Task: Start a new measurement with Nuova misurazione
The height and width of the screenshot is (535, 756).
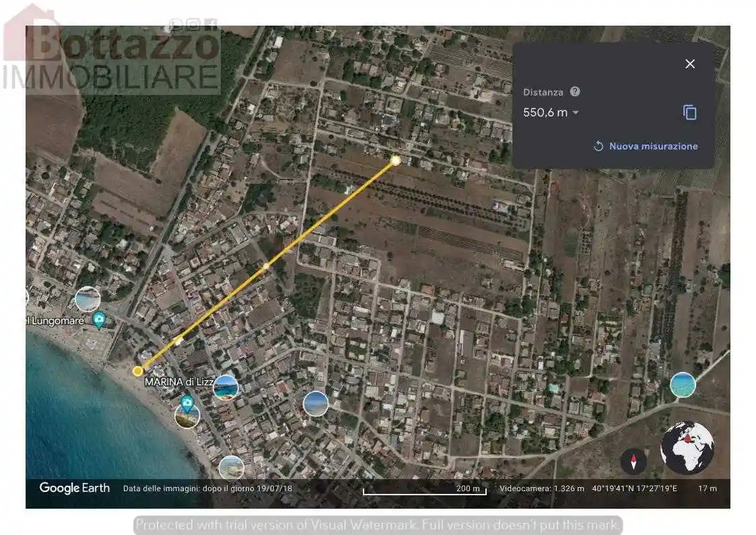Action: 646,146
